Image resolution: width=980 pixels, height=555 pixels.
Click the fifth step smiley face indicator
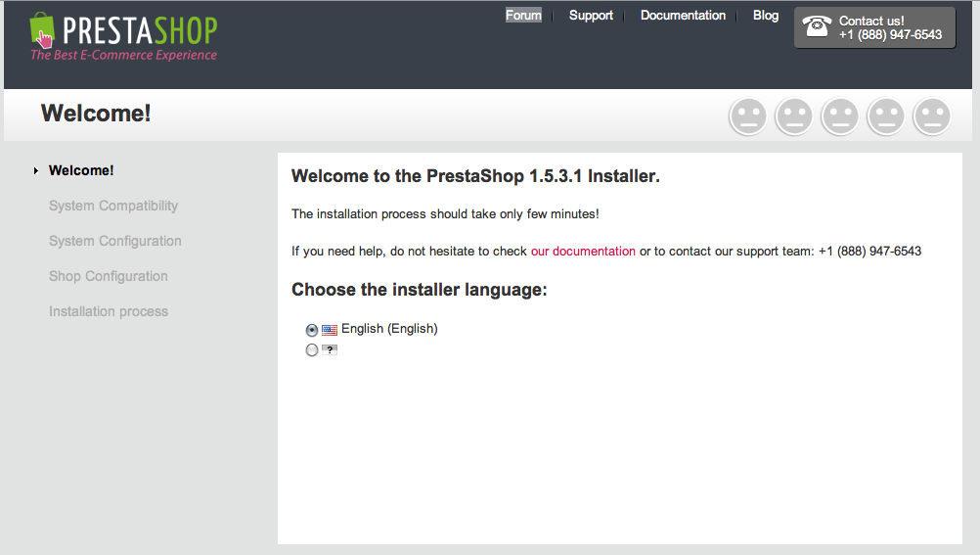[932, 116]
